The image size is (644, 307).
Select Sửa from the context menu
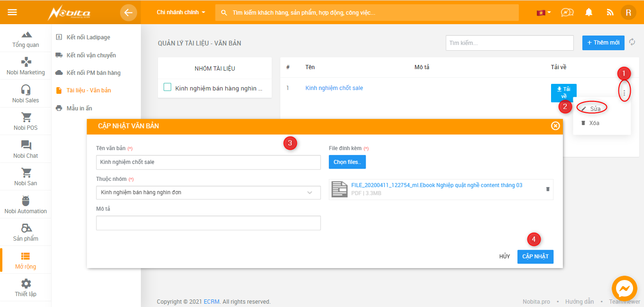pos(595,108)
